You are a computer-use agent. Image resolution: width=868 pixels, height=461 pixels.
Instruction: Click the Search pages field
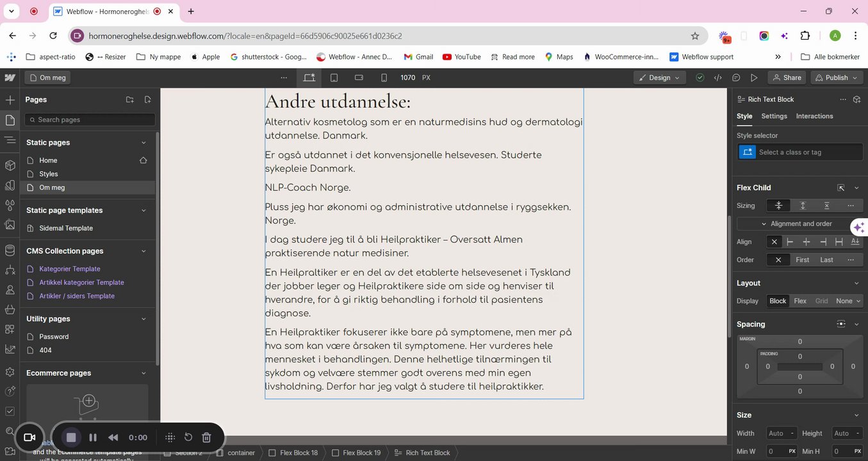point(90,120)
